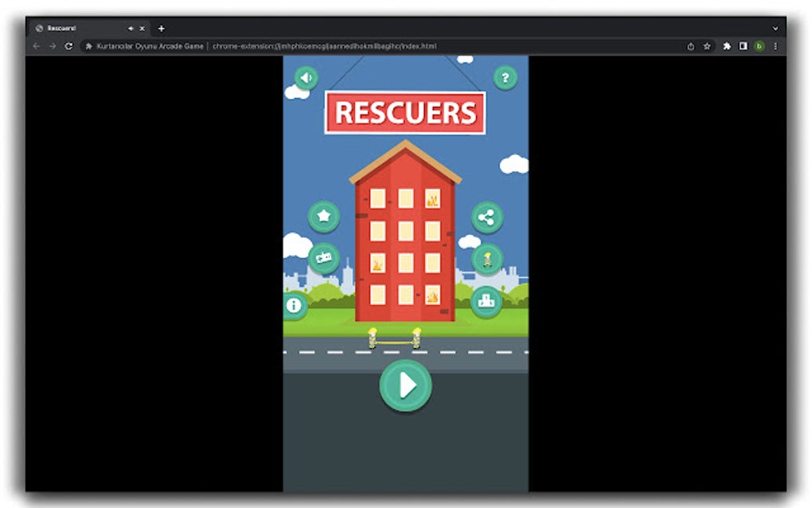
Task: Open the tab list chevron at top right
Action: (x=776, y=28)
